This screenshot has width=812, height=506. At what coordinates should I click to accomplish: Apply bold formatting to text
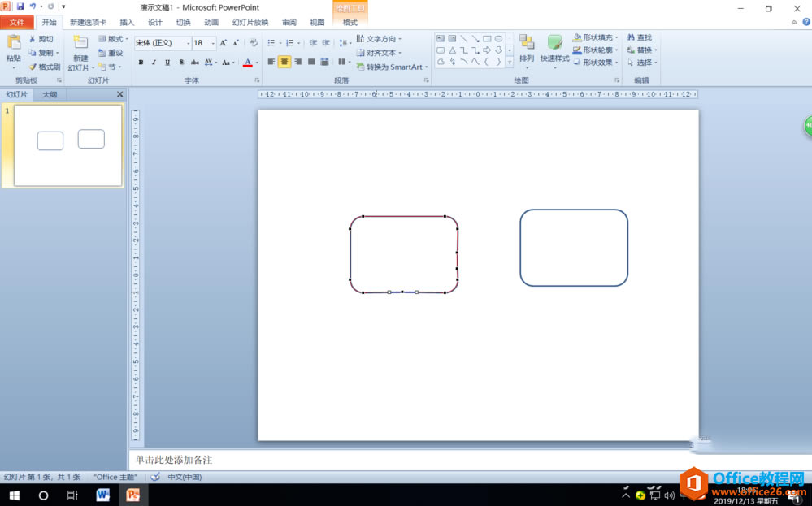click(141, 62)
